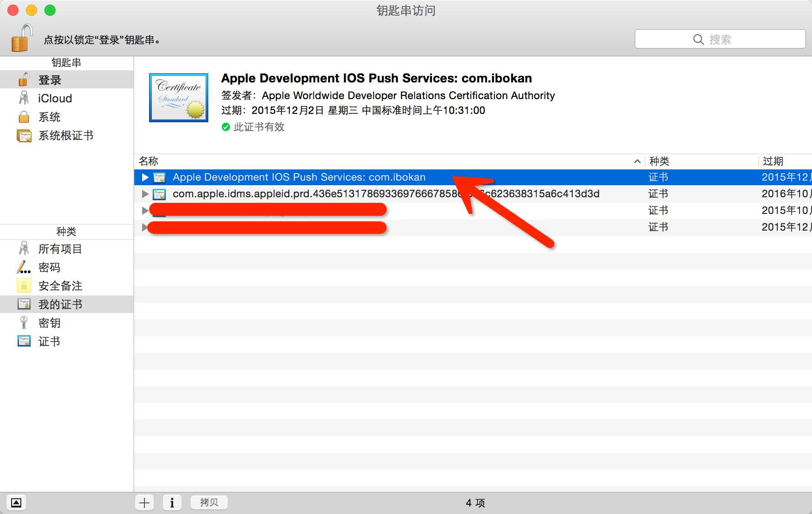Close the 钥匙串访问 window
This screenshot has height=514, width=812.
click(13, 10)
